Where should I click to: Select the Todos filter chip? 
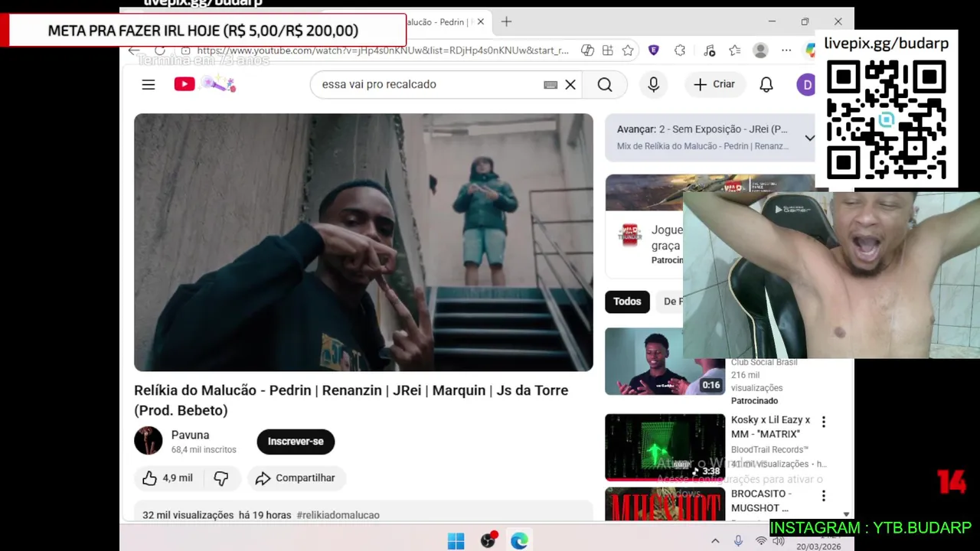[627, 302]
